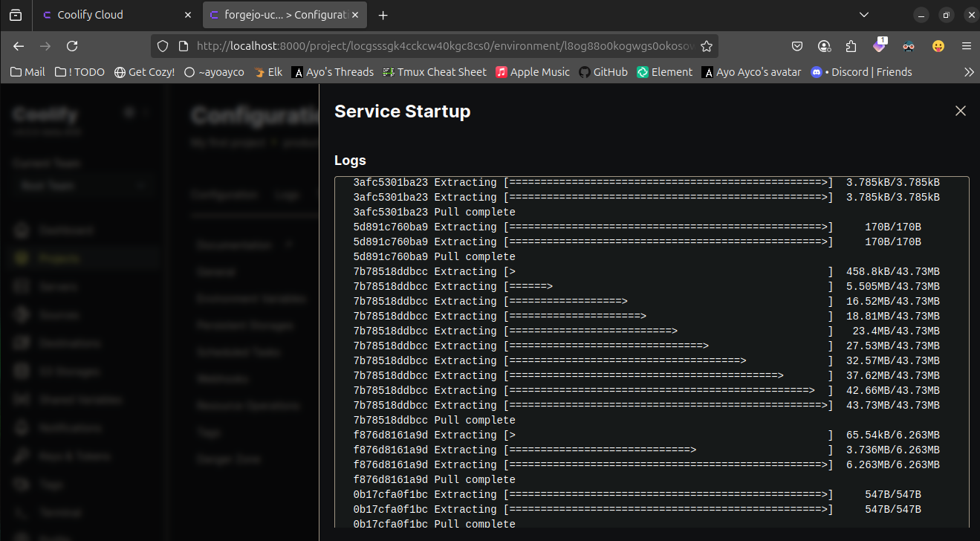Click the 458.8kB/43.73MB progress value
The width and height of the screenshot is (980, 541).
pos(892,271)
